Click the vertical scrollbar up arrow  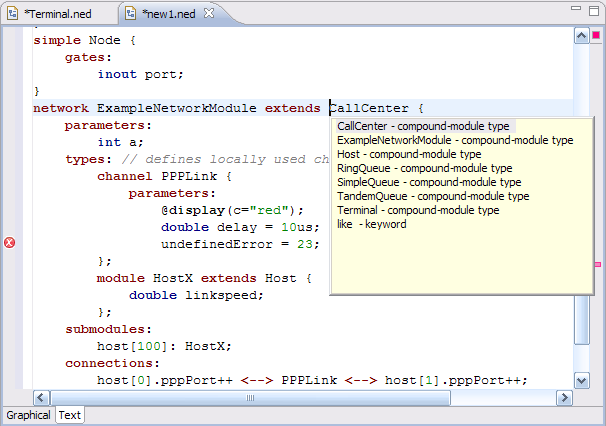click(582, 36)
